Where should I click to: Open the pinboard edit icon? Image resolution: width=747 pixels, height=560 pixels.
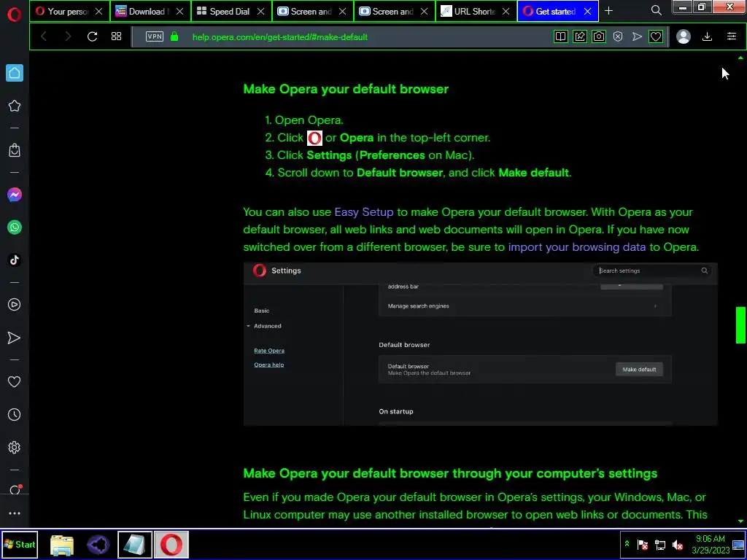coord(580,36)
